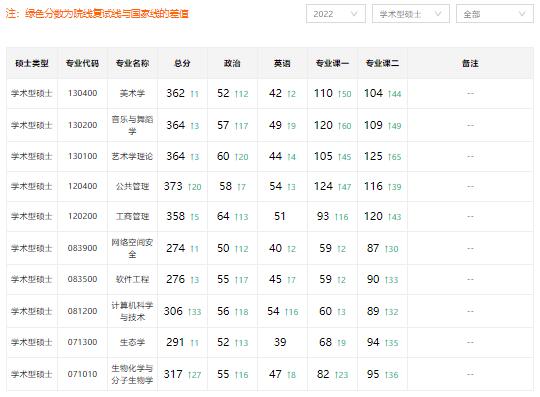Click 专业课一 score 124 for 公共管理
Screen dimensions: 540x397
tap(323, 186)
